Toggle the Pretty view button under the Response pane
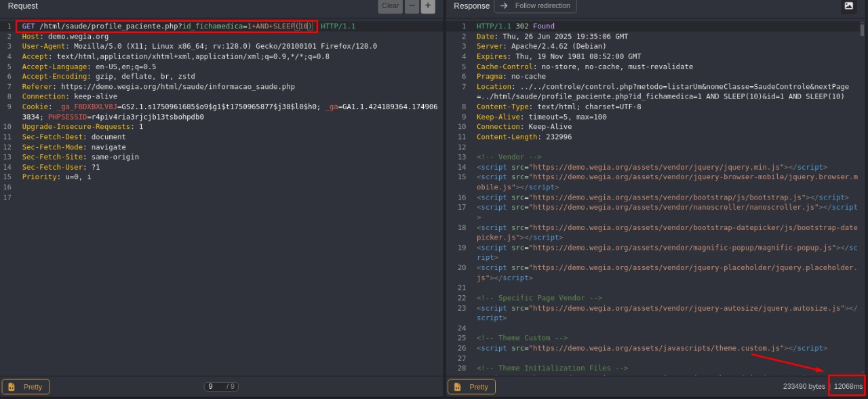 click(471, 387)
